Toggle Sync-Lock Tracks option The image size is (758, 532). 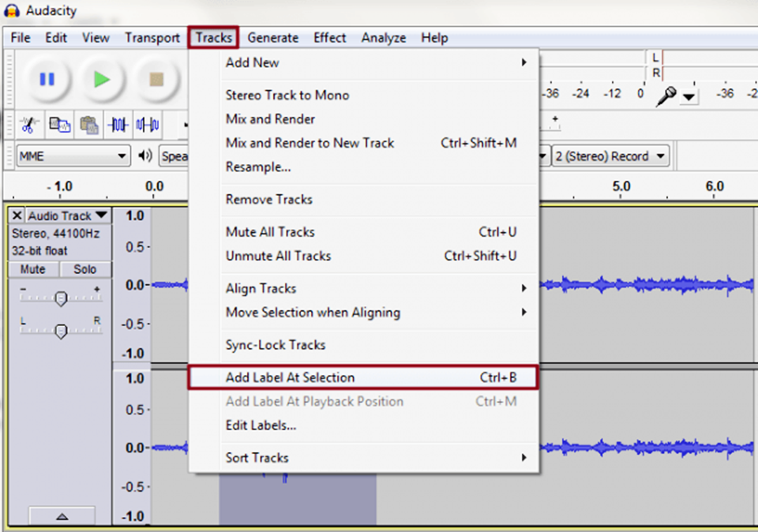[363, 345]
